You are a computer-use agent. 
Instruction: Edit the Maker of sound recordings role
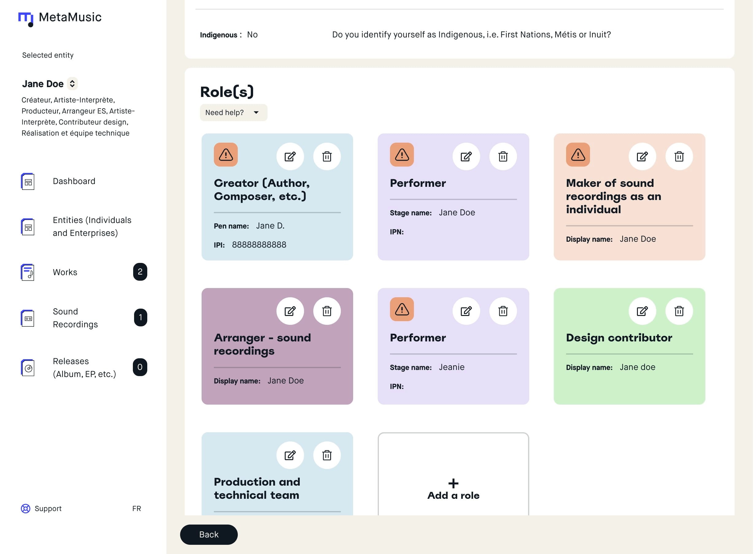coord(642,157)
